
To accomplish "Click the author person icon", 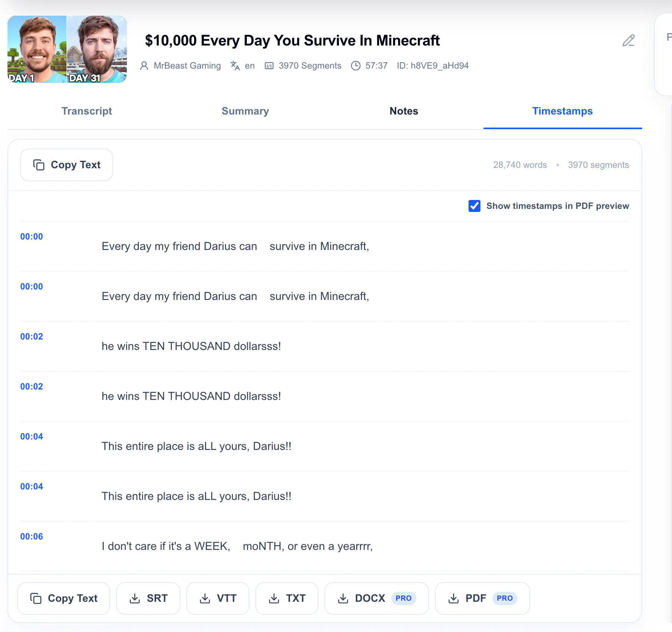I will point(144,66).
